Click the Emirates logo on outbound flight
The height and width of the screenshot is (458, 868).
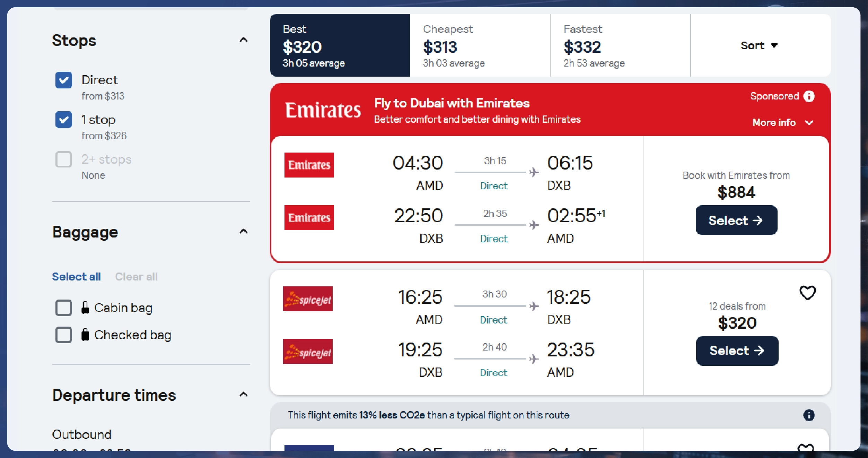(309, 165)
